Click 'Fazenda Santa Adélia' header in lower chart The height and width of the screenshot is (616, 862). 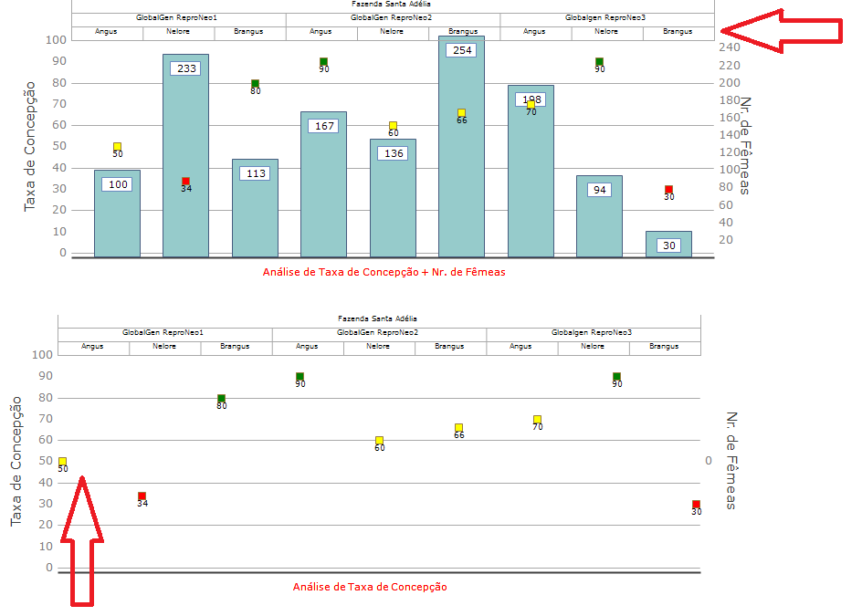click(377, 318)
